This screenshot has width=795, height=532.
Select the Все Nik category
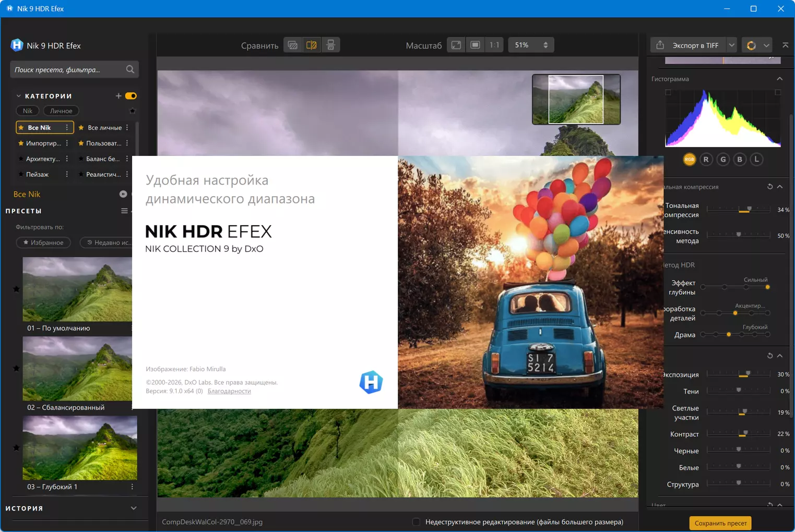coord(45,127)
